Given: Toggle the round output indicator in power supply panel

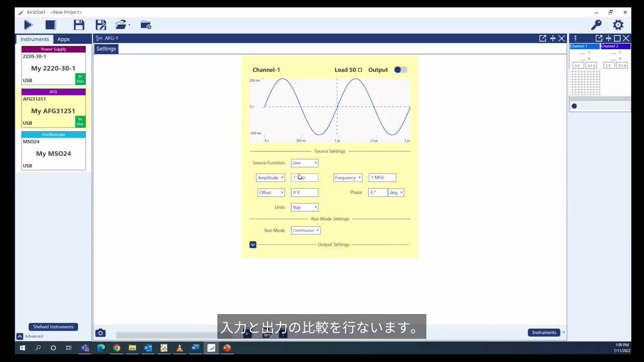Looking at the screenshot, I should coord(574,106).
